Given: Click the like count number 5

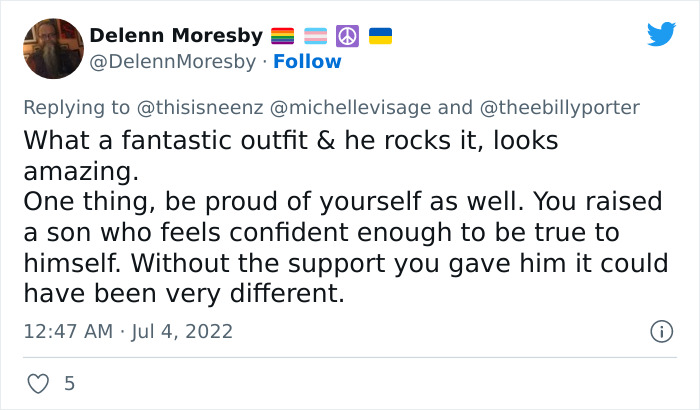Looking at the screenshot, I should point(69,383).
